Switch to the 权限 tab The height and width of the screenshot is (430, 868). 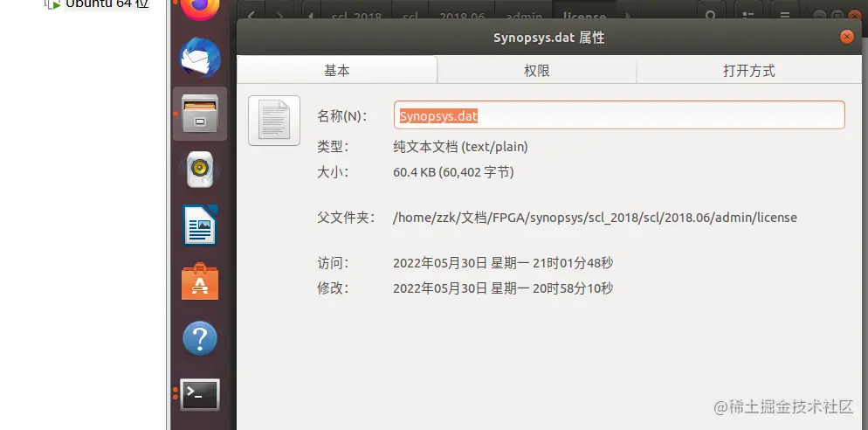536,71
